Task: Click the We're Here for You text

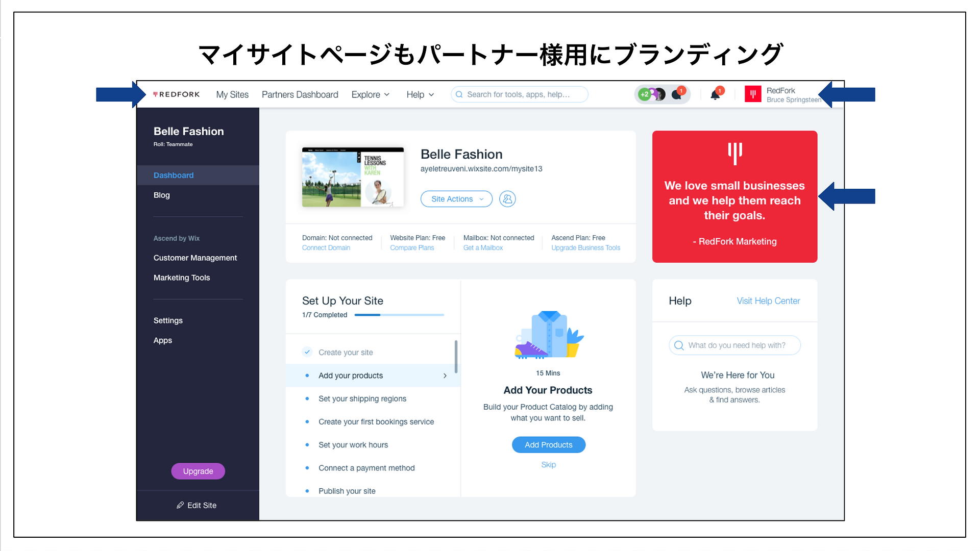Action: [738, 375]
